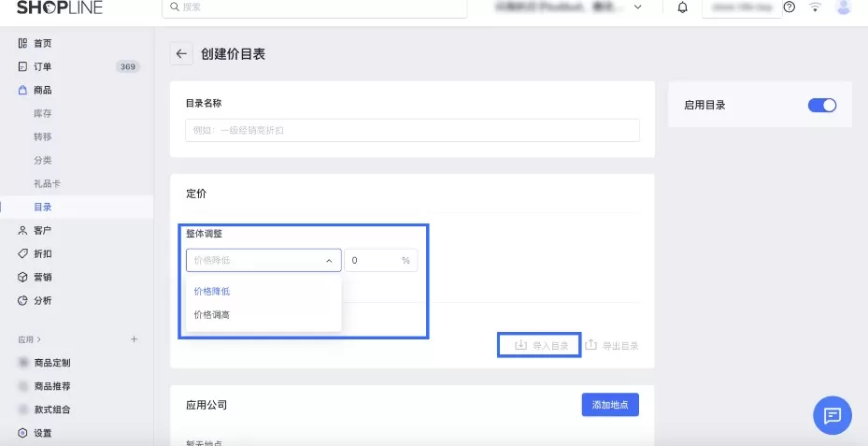Viewport: 868px width, 446px height.
Task: Open 库存 in the sidebar
Action: point(43,113)
